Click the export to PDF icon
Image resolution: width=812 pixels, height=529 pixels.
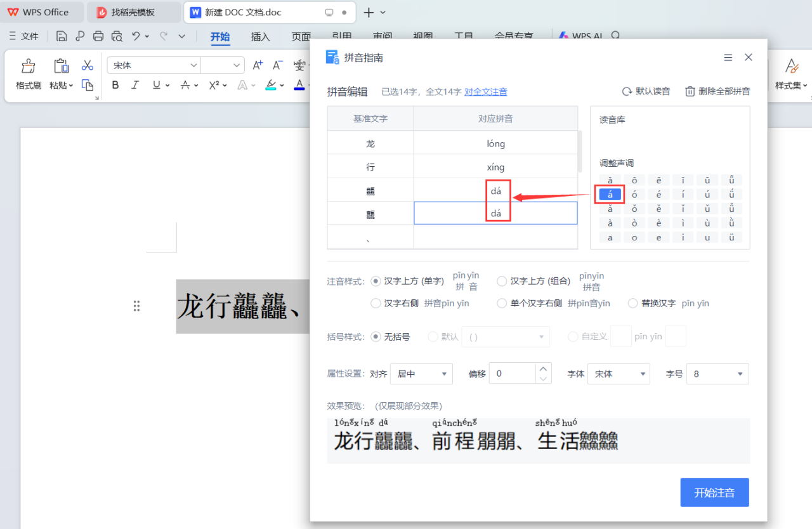[80, 36]
